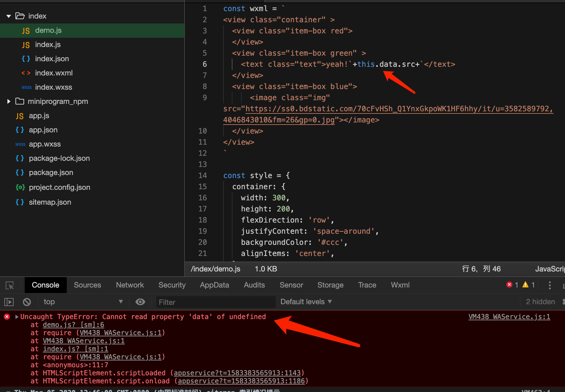The image size is (565, 392).
Task: Click line number 6 in the editor gutter
Action: point(205,64)
